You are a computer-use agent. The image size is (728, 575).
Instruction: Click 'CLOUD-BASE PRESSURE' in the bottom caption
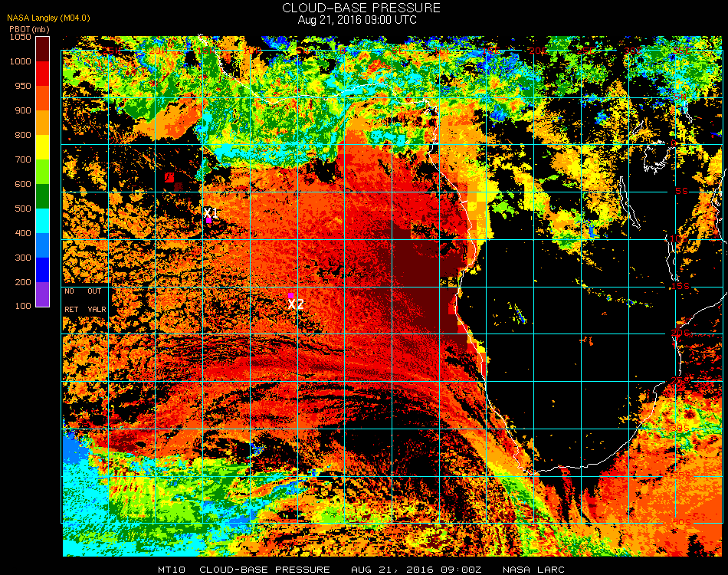tap(264, 570)
